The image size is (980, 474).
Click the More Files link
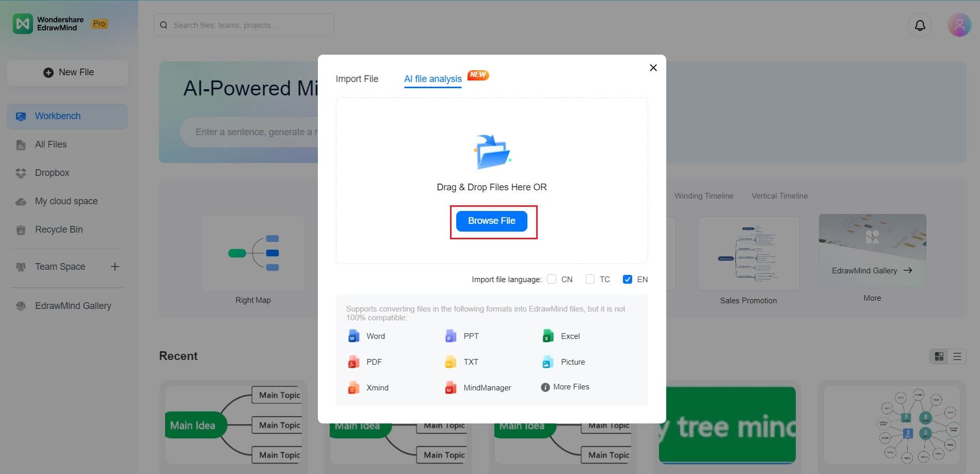(571, 387)
